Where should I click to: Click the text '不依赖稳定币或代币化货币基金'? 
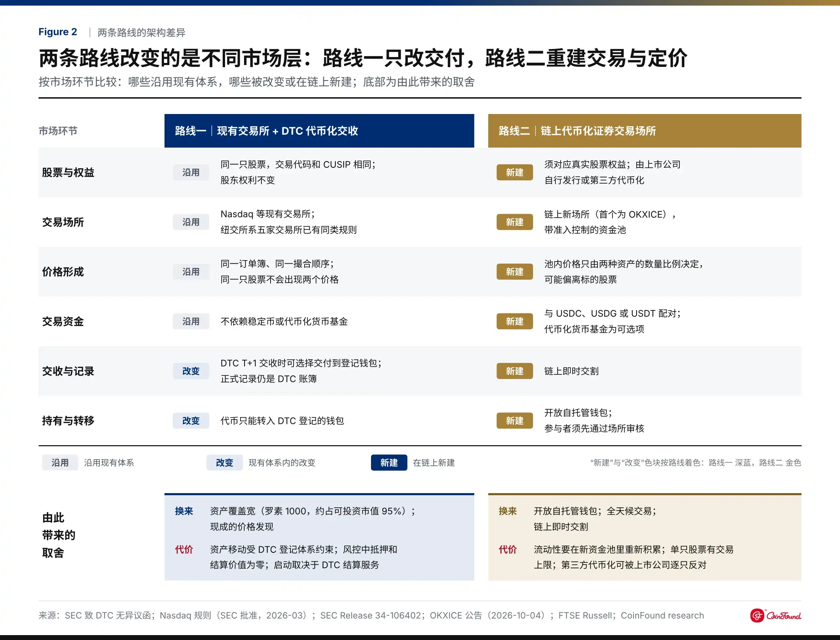coord(284,321)
